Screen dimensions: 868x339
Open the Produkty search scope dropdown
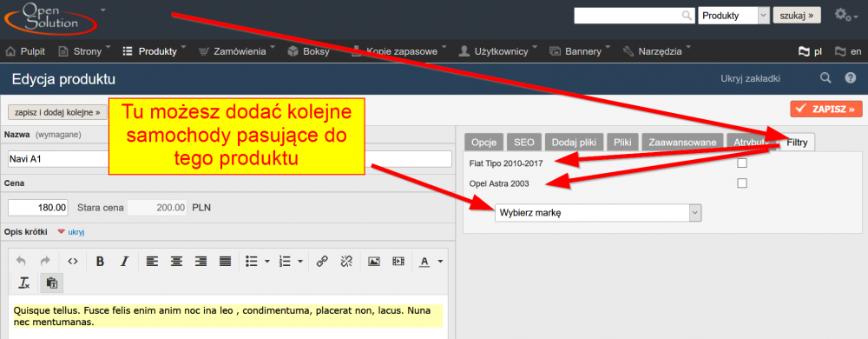tap(734, 16)
